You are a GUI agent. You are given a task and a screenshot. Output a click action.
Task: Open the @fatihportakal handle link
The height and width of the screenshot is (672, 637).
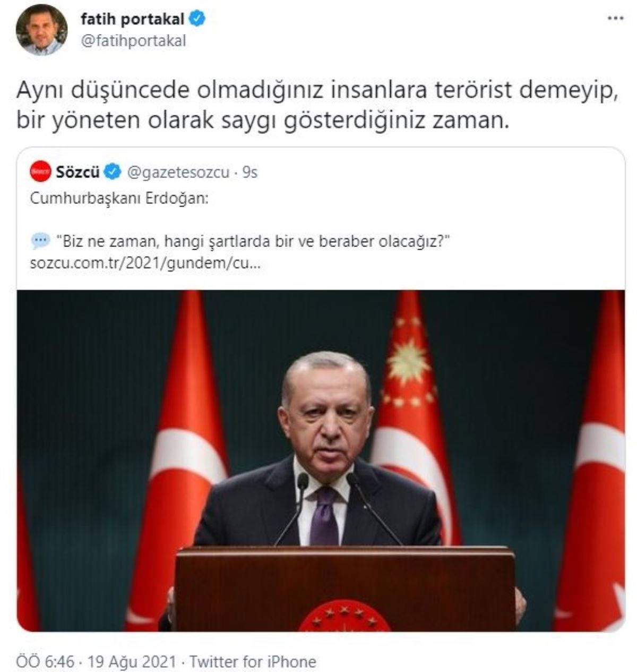(133, 41)
